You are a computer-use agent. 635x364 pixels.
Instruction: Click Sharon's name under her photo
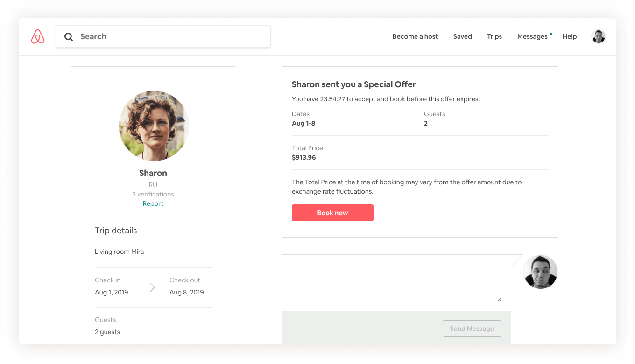[x=153, y=173]
